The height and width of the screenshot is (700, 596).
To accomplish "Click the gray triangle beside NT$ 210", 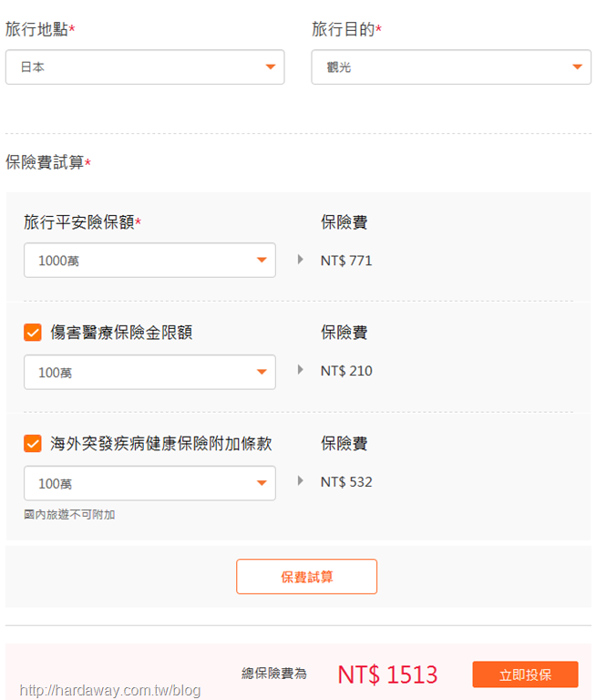I will tap(301, 370).
